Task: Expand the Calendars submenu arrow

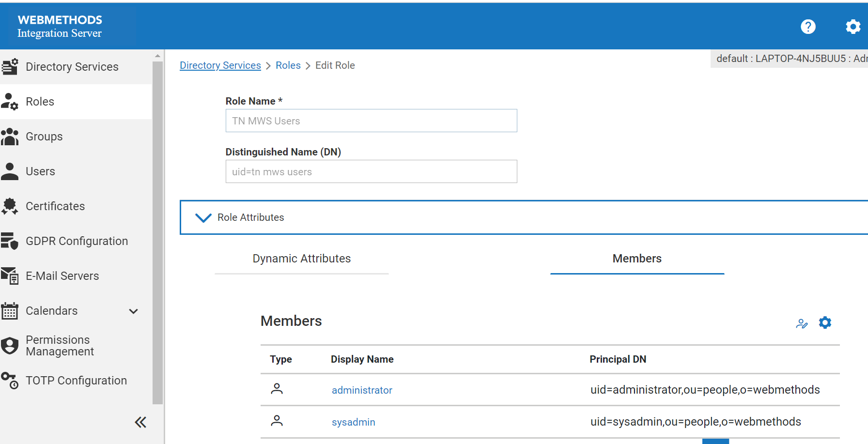Action: (x=134, y=311)
